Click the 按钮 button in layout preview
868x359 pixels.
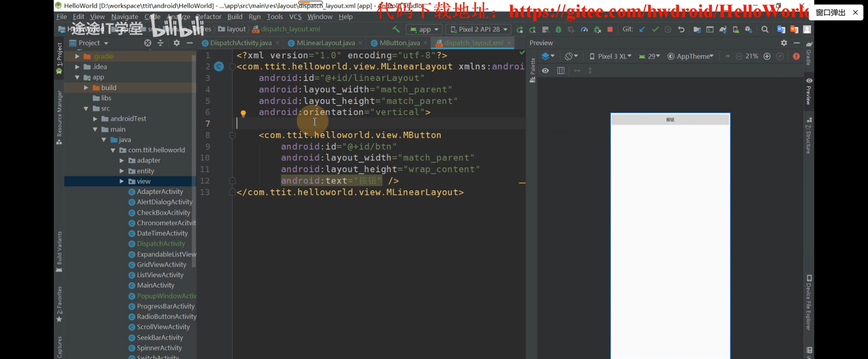click(x=670, y=119)
